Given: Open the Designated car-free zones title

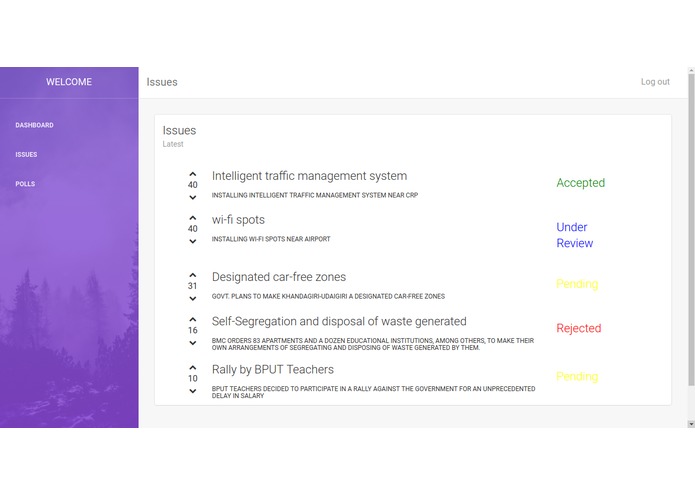Looking at the screenshot, I should (x=279, y=277).
